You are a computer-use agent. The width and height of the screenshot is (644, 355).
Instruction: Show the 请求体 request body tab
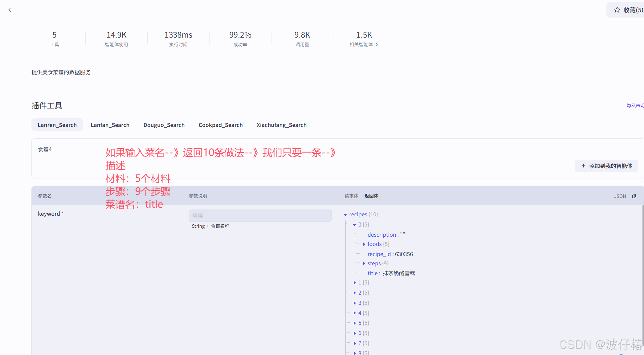coord(351,196)
